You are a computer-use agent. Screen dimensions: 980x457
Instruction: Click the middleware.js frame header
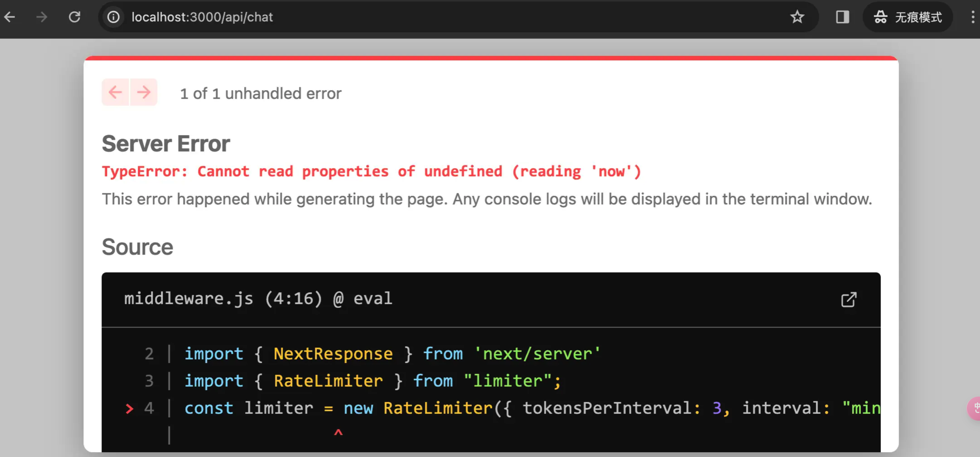[x=258, y=299]
